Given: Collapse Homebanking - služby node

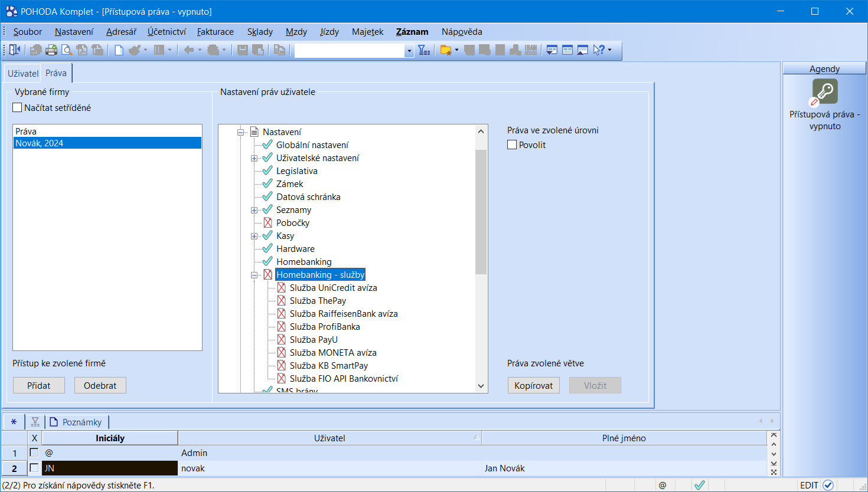Looking at the screenshot, I should pos(254,275).
